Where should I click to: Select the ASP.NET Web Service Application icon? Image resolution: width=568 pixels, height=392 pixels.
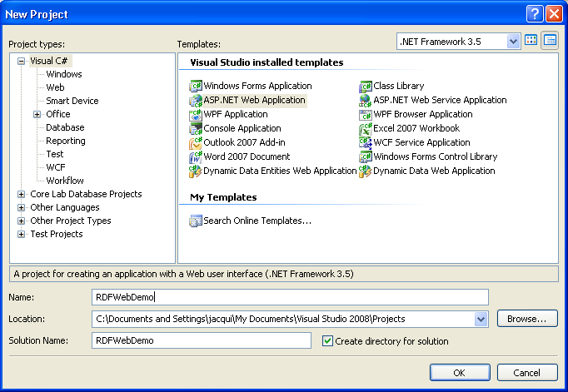pos(366,100)
